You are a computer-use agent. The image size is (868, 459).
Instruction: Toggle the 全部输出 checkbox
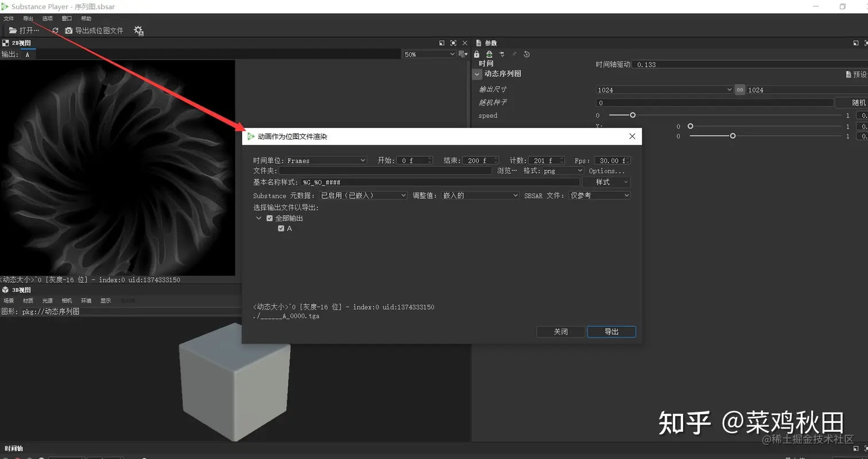[x=269, y=218]
